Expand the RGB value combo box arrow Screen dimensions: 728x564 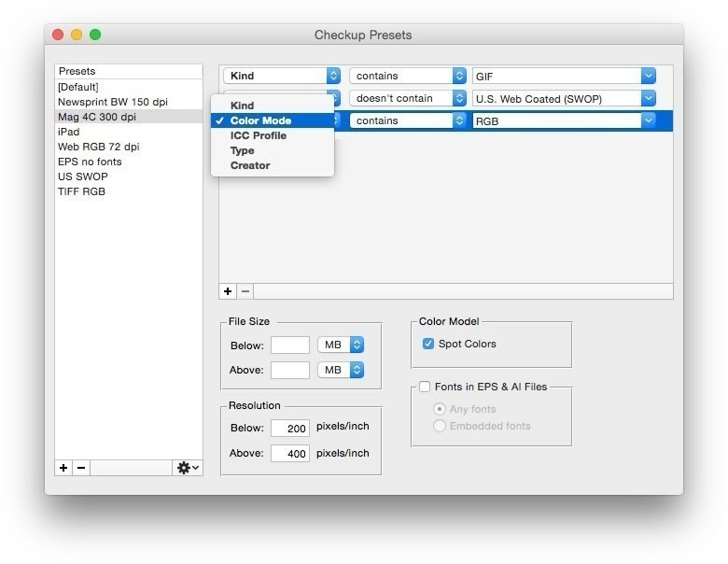tap(648, 120)
